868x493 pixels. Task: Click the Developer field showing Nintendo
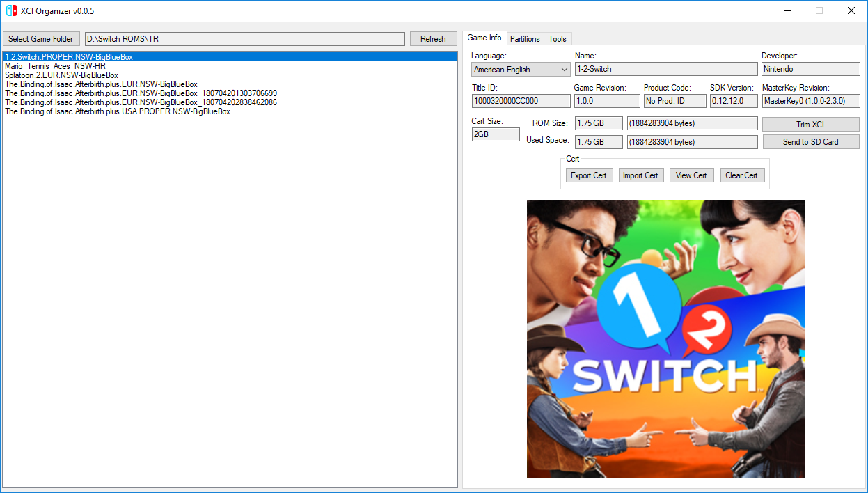811,69
